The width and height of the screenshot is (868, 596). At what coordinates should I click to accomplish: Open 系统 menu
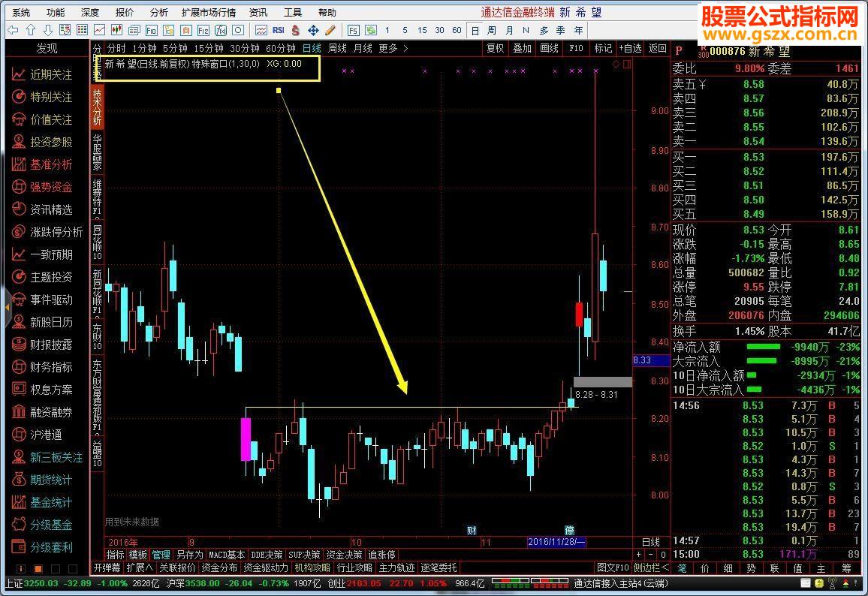click(x=21, y=12)
